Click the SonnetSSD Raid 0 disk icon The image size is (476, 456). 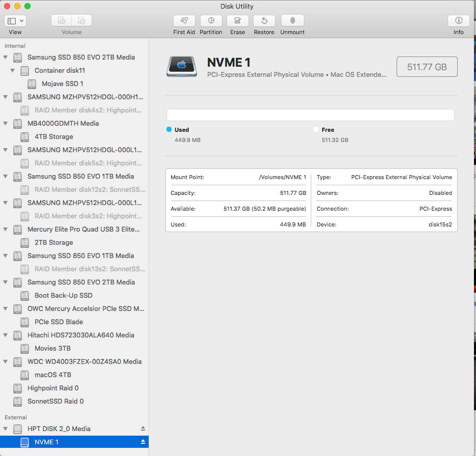pos(18,402)
